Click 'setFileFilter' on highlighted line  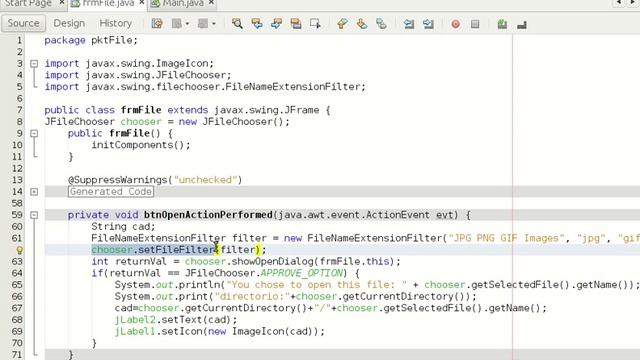pos(176,250)
